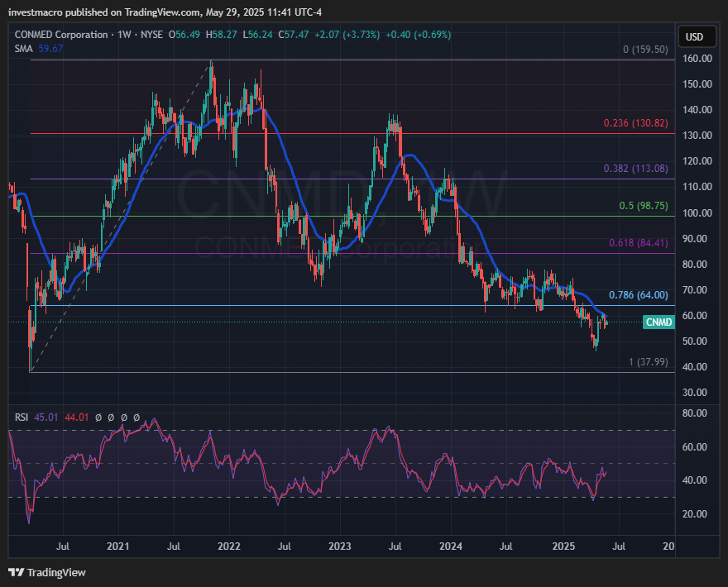
Task: Click Fibonacci label 0.786 (64.00)
Action: 639,295
